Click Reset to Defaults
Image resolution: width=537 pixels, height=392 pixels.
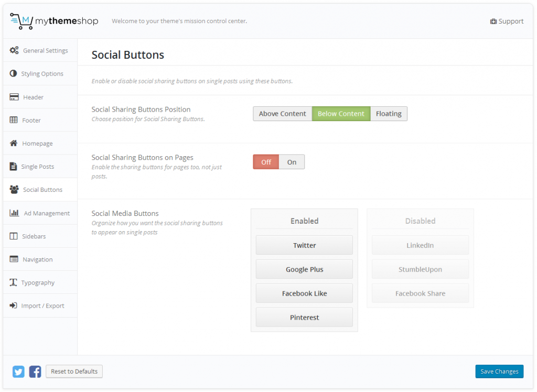click(x=74, y=371)
